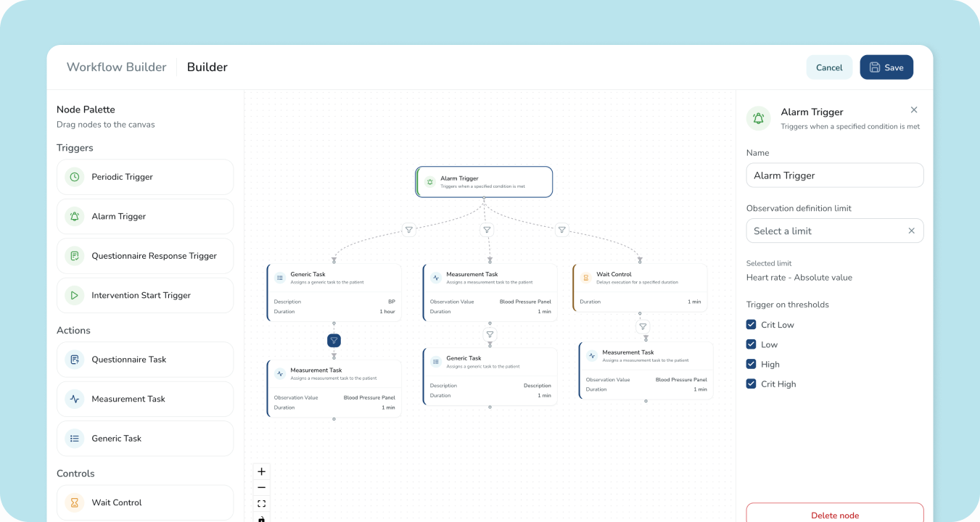
Task: Click the Node Palette heading
Action: click(86, 109)
